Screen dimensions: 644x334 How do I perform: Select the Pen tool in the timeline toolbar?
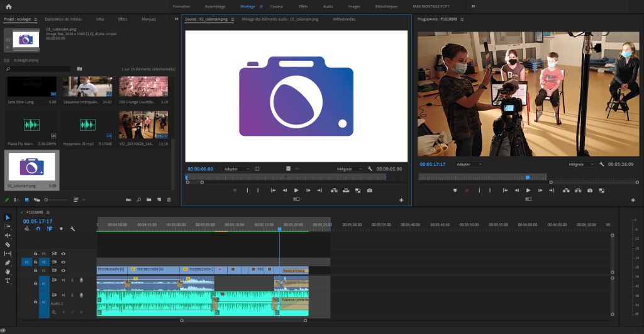click(8, 262)
